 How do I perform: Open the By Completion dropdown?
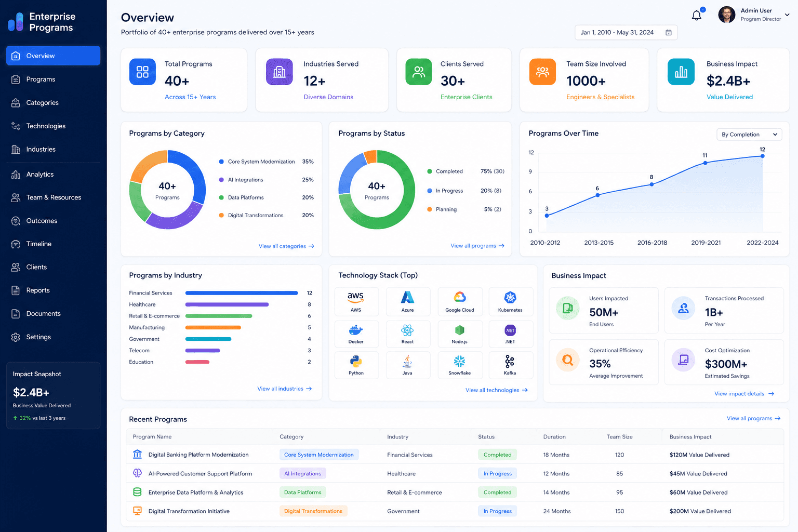[x=749, y=134]
